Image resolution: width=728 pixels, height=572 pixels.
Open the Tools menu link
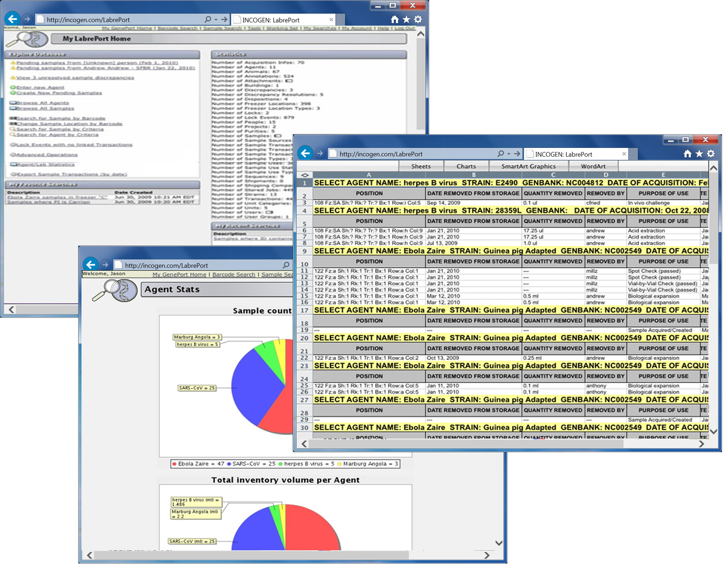(x=254, y=29)
